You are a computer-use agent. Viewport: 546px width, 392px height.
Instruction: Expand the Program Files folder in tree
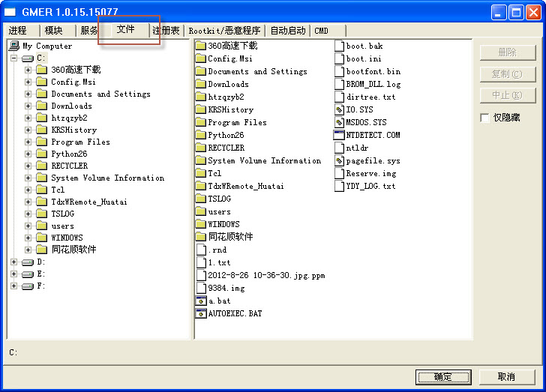tap(28, 142)
